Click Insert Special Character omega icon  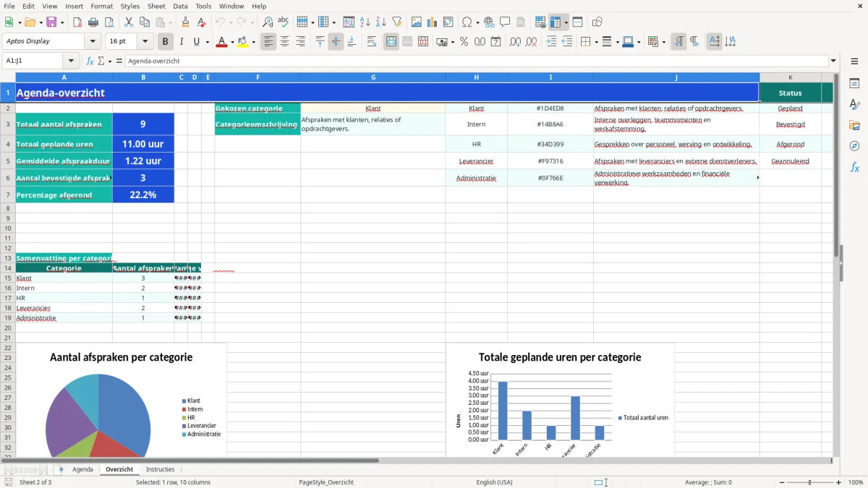click(467, 22)
